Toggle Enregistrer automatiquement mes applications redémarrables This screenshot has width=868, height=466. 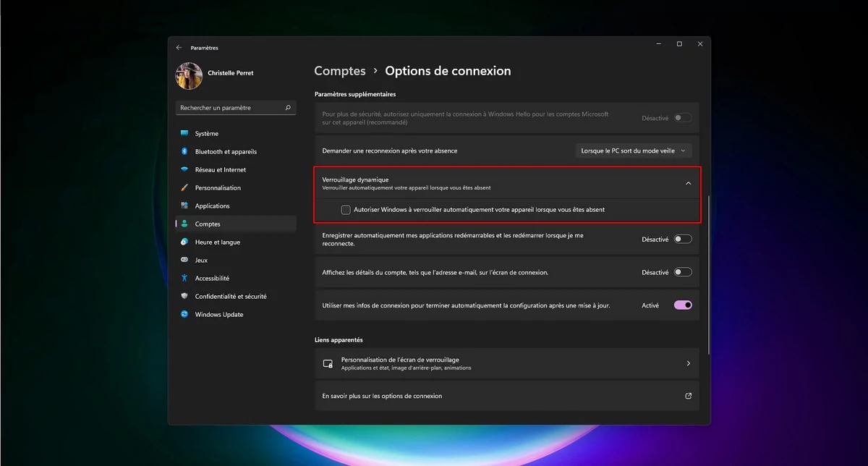683,239
